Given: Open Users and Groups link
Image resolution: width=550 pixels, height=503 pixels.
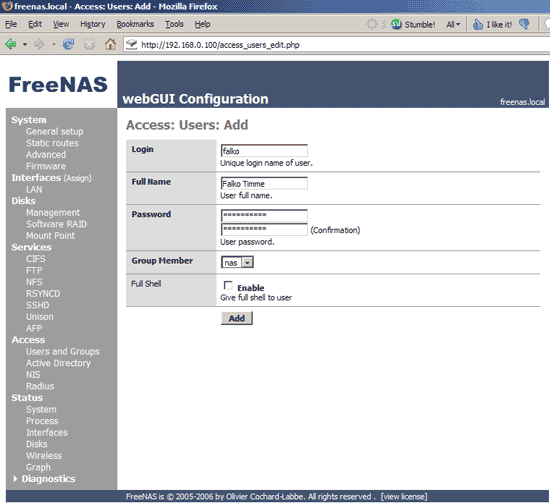Looking at the screenshot, I should point(62,351).
